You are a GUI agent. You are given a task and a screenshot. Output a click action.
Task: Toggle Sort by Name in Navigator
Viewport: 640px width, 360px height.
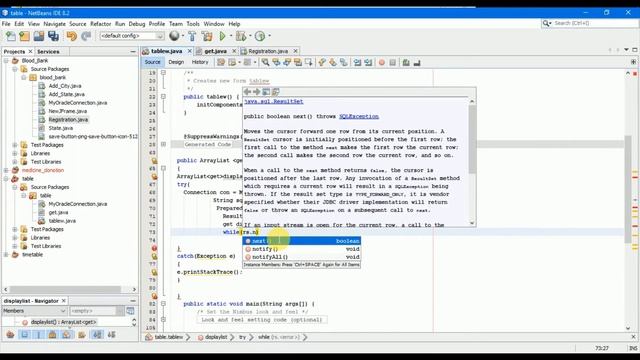pyautogui.click(x=97, y=335)
